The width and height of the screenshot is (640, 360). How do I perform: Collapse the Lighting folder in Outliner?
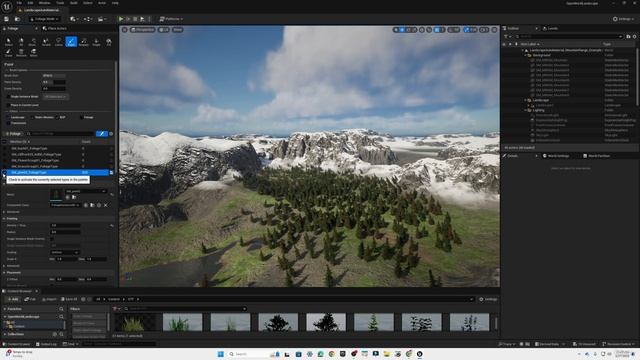(526, 110)
